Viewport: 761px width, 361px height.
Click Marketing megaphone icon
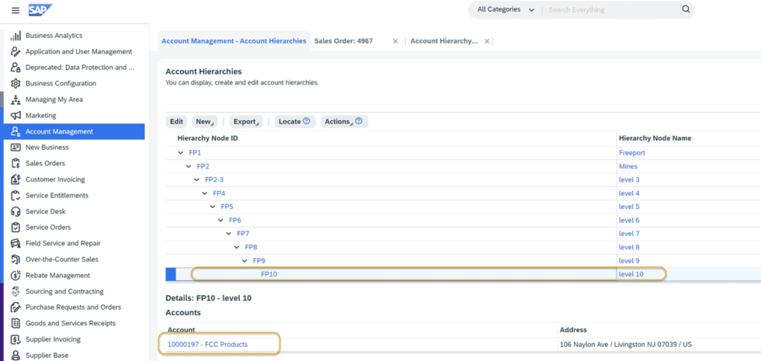[16, 115]
